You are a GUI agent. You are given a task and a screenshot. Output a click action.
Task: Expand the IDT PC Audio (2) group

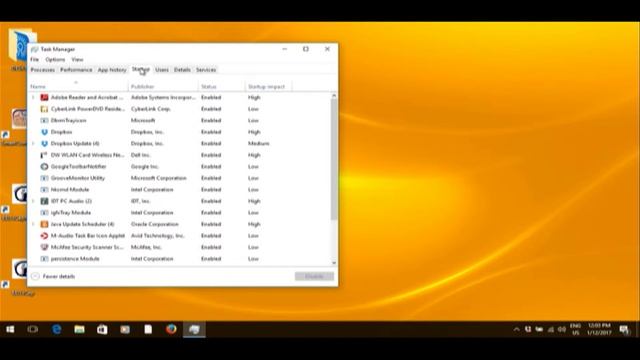click(33, 201)
